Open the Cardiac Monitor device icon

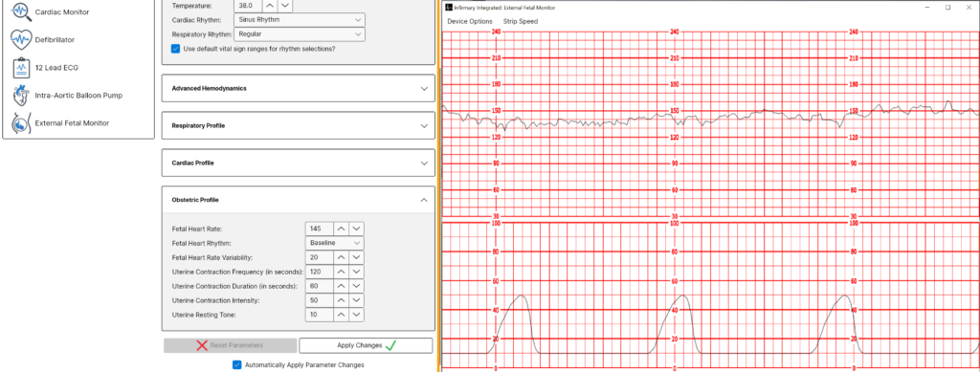(21, 11)
